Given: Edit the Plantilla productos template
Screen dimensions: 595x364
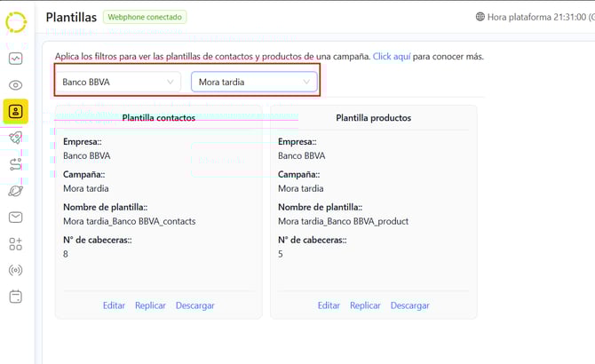Looking at the screenshot, I should pos(329,305).
